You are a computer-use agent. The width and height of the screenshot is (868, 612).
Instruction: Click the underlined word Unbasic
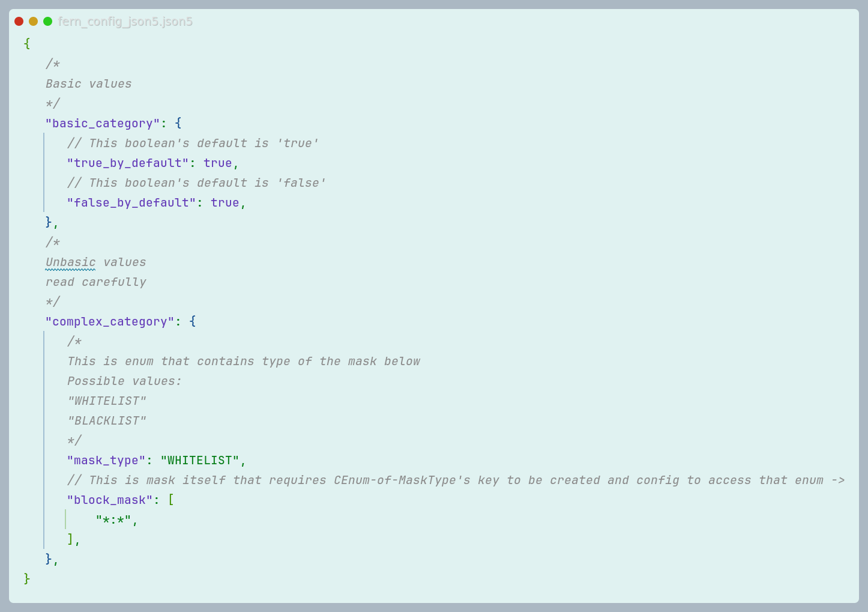pos(71,262)
